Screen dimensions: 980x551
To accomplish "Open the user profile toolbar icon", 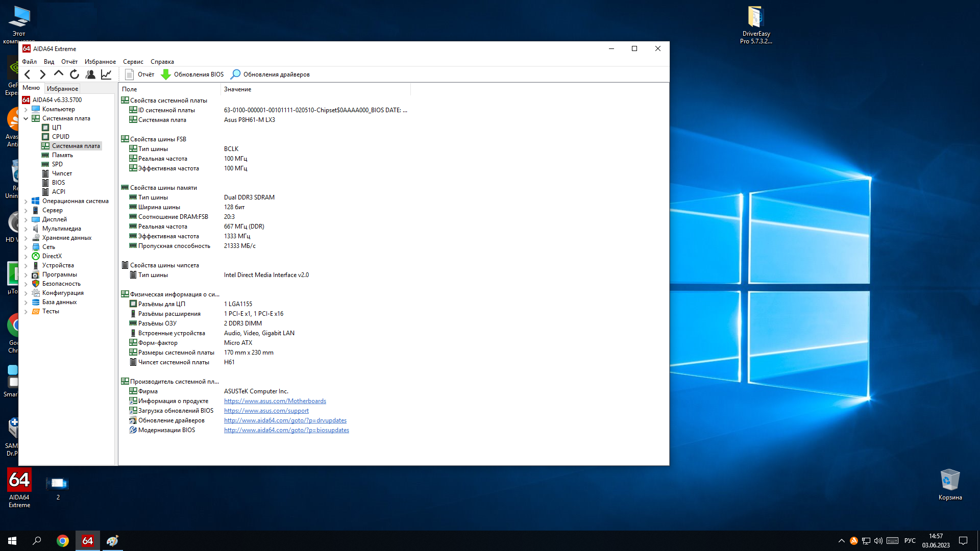I will (x=90, y=74).
